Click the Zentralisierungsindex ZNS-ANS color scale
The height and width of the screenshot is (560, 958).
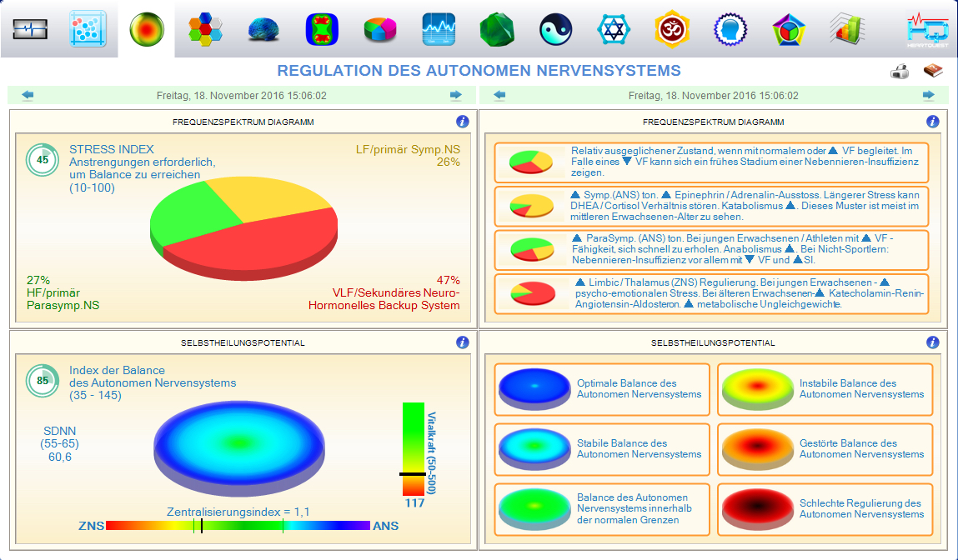[238, 526]
